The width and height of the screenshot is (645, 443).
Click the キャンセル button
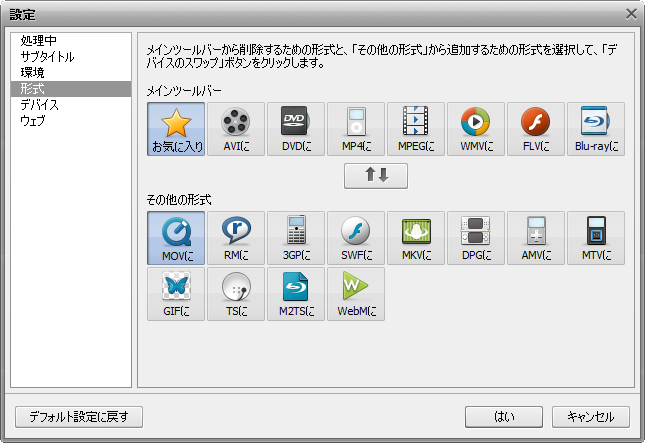(591, 417)
